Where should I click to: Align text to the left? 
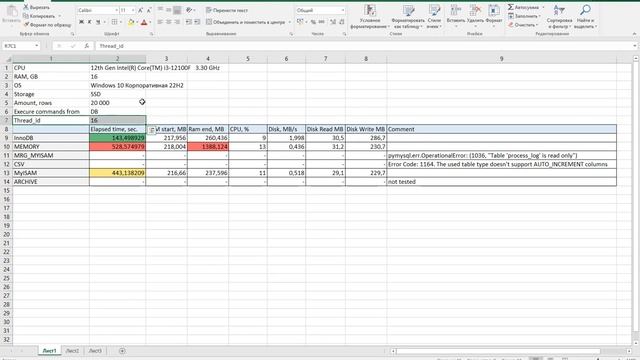160,22
